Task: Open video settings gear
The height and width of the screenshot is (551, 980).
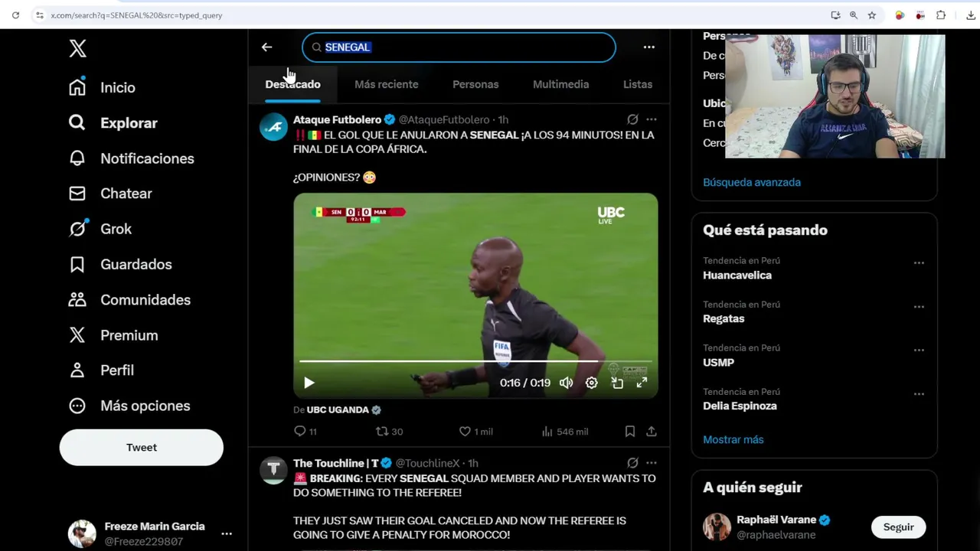Action: coord(592,383)
